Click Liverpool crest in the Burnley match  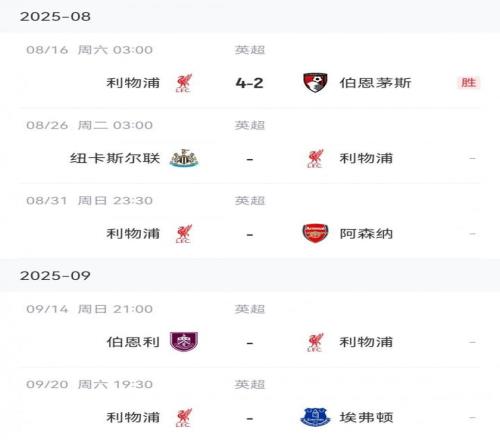pos(315,342)
